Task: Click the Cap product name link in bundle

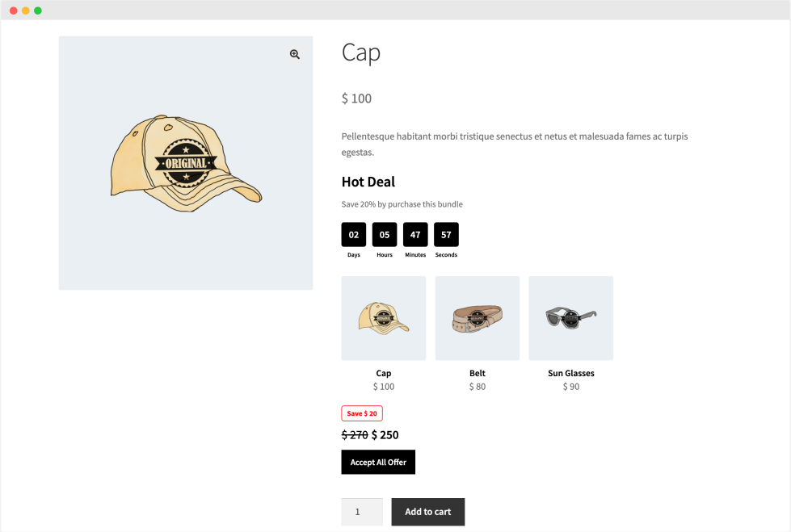Action: (x=384, y=373)
